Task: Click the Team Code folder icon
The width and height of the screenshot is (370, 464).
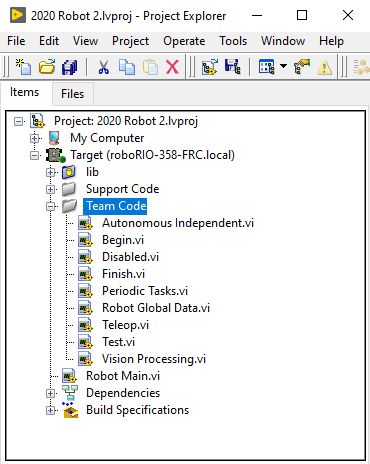Action: click(69, 206)
